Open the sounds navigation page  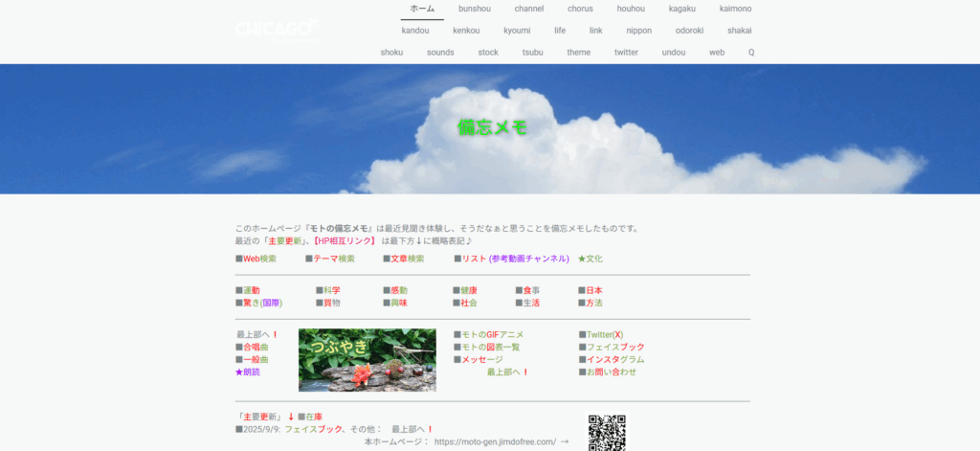click(x=440, y=53)
